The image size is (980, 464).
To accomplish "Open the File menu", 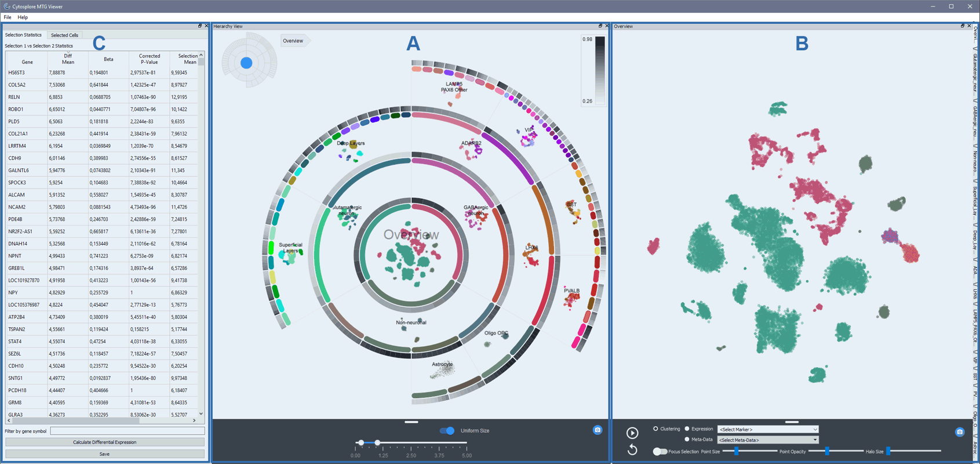I will pos(8,17).
